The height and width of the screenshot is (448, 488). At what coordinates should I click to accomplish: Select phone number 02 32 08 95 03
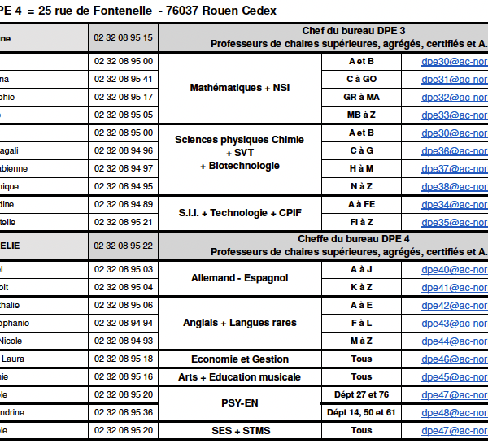click(124, 269)
